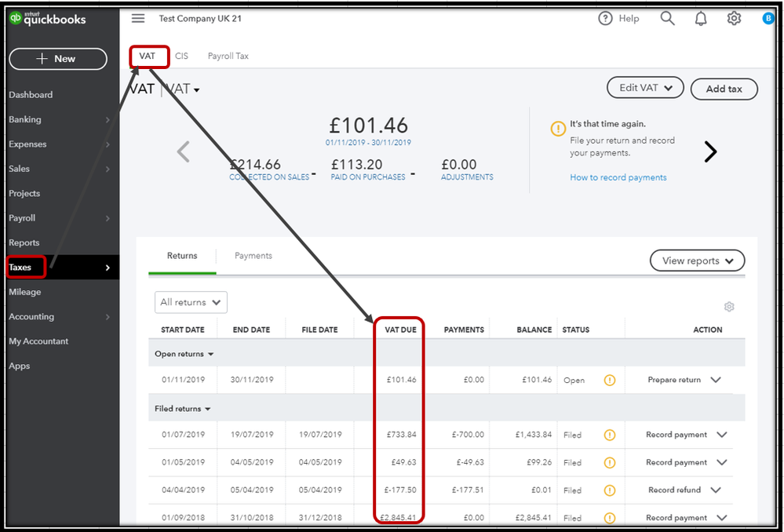Open the All returns filter dropdown

[x=191, y=303]
